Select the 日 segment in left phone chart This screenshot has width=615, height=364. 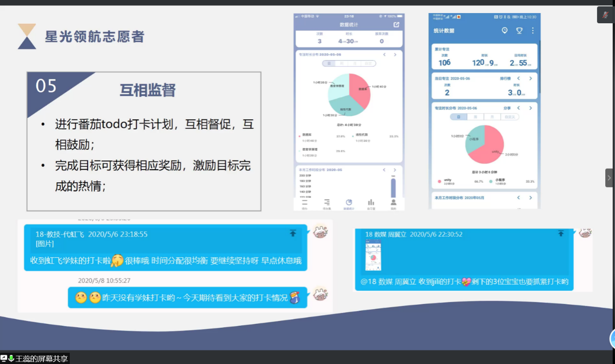[329, 63]
